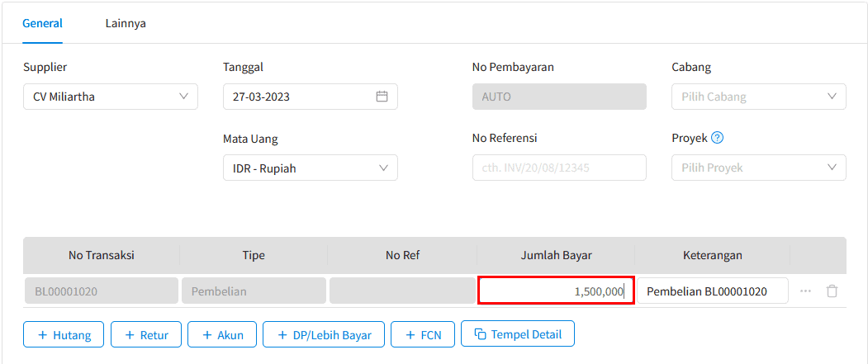Switch to the Lainnya tab
The image size is (868, 364).
[126, 24]
